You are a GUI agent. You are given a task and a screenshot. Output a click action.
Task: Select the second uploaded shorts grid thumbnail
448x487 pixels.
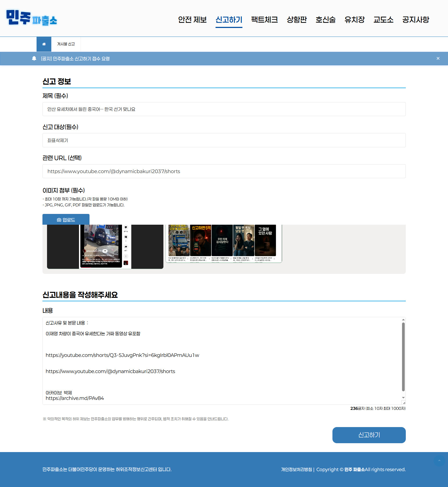(224, 243)
